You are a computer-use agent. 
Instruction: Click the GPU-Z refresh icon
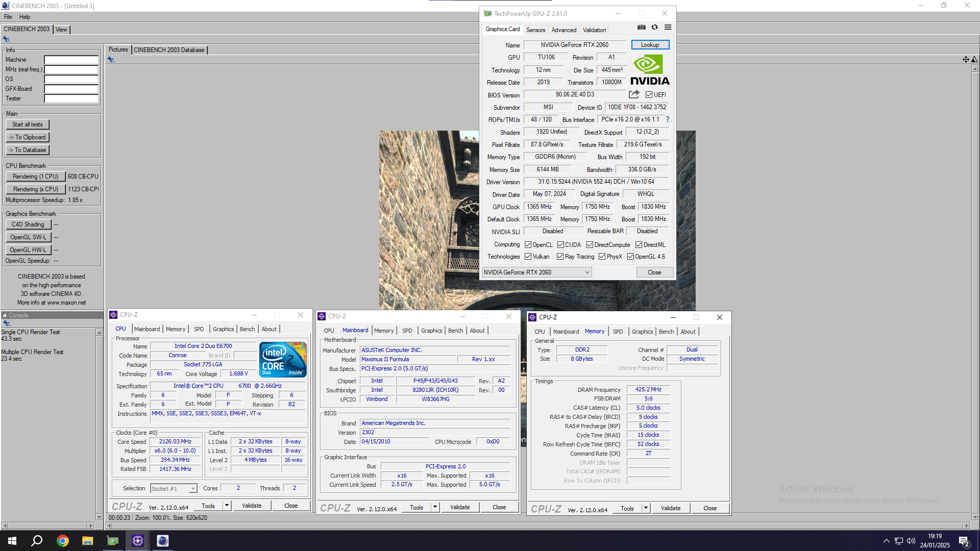click(x=654, y=28)
